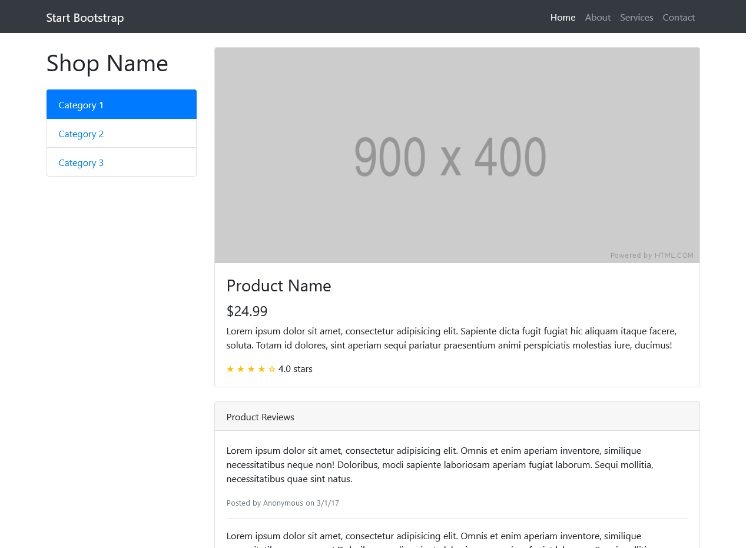Select Category 1 in the sidebar
756x548 pixels.
tap(121, 105)
